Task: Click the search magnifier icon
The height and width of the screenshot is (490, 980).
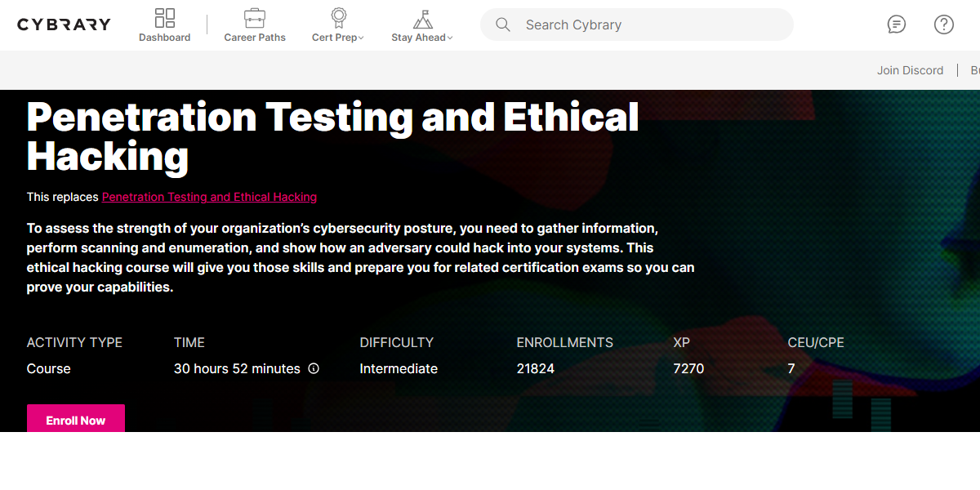Action: pyautogui.click(x=503, y=24)
